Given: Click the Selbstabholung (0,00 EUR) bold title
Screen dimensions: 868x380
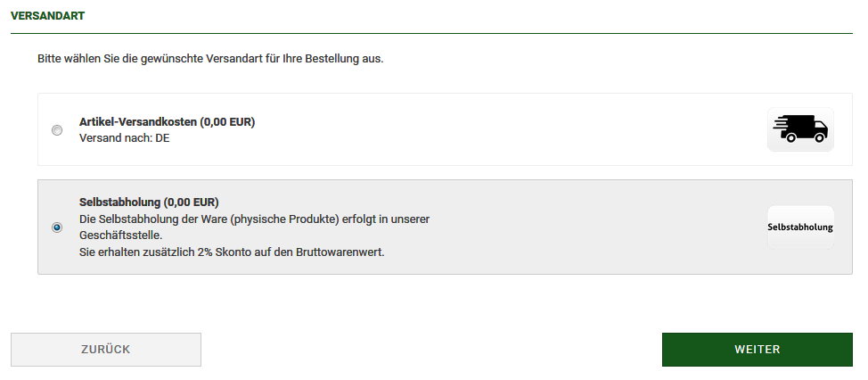Looking at the screenshot, I should 149,202.
